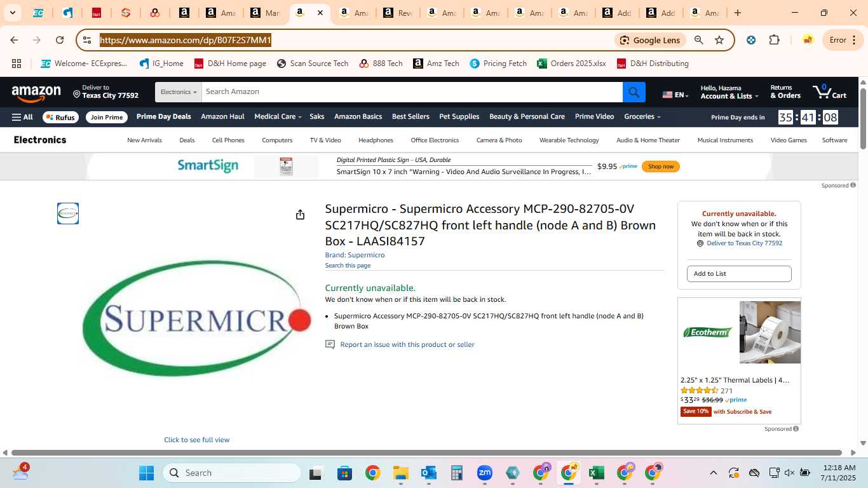The width and height of the screenshot is (868, 488).
Task: Open the Add to List dropdown
Action: (x=739, y=274)
